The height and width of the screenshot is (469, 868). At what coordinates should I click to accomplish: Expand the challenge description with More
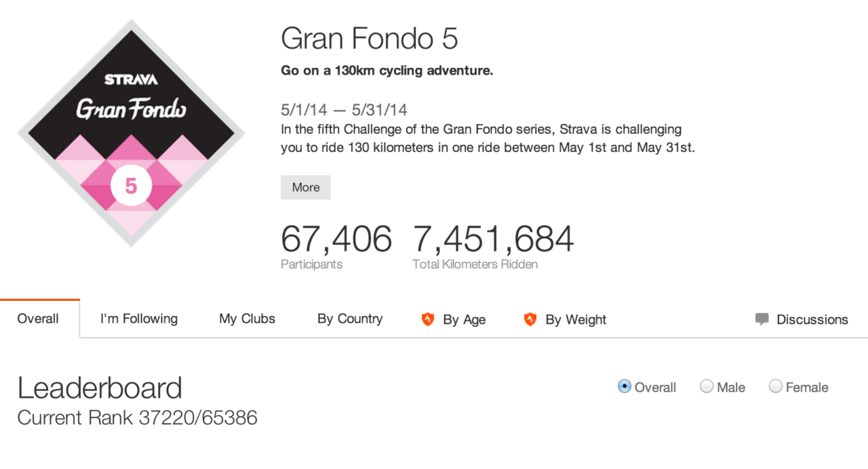pos(306,188)
